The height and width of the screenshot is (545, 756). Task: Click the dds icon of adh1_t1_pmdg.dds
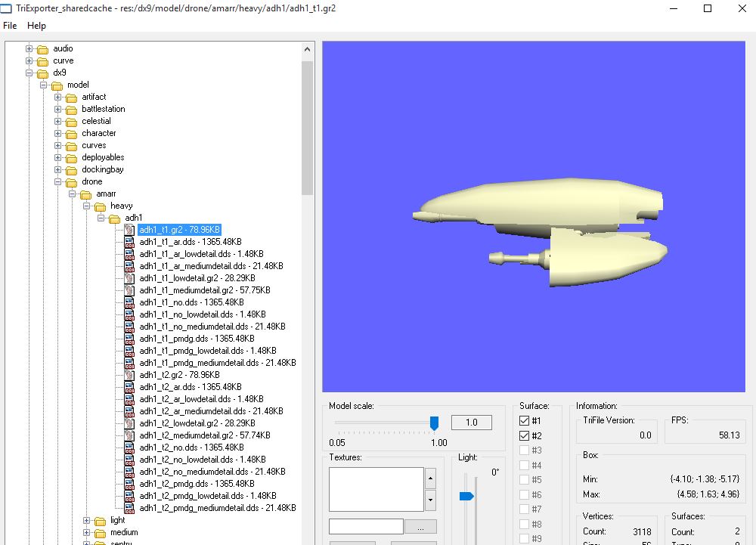(129, 339)
